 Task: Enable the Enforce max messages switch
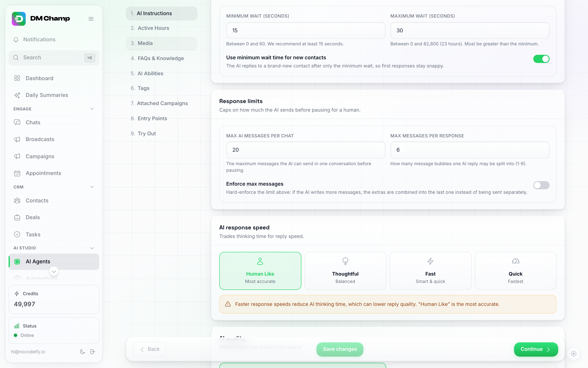pos(541,185)
